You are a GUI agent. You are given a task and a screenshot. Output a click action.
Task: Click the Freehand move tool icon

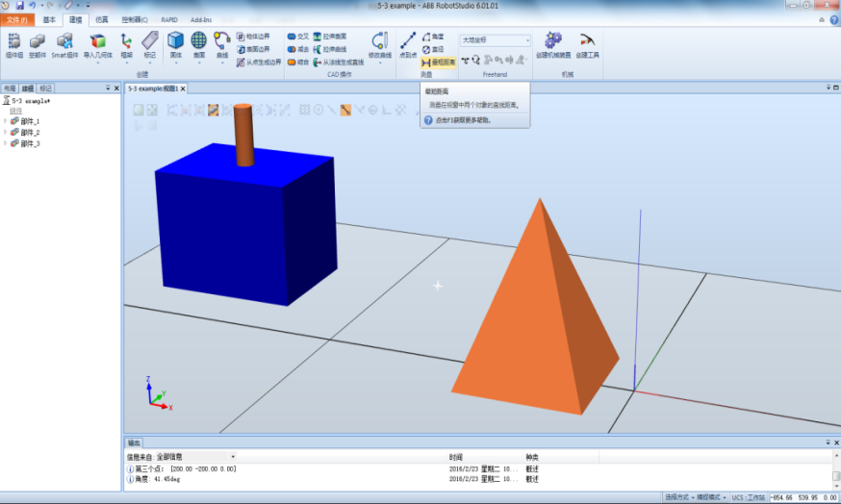point(465,60)
